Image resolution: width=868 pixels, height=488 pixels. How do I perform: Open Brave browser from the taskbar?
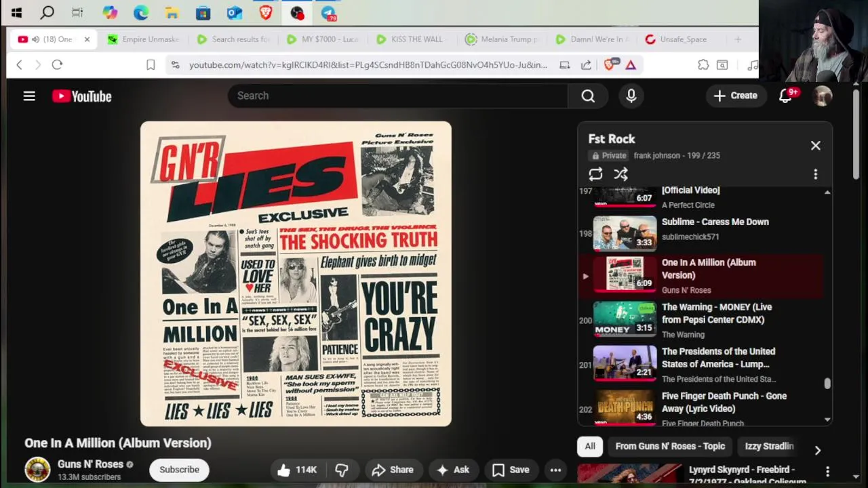(x=266, y=12)
